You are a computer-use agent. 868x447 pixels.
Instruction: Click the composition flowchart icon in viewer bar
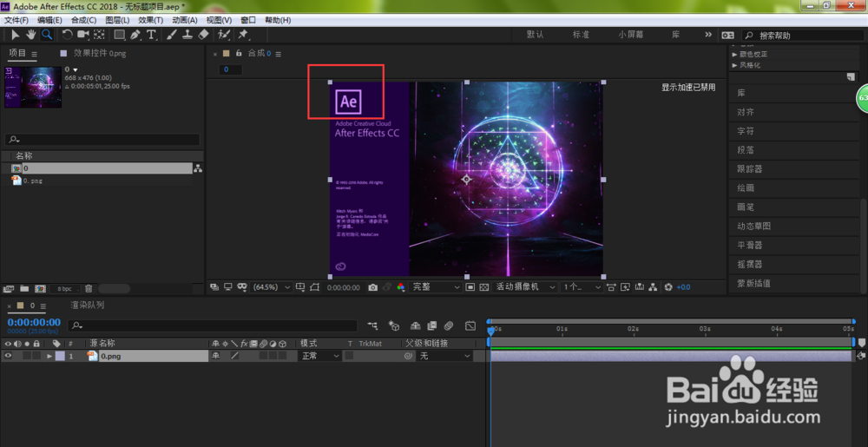(654, 287)
